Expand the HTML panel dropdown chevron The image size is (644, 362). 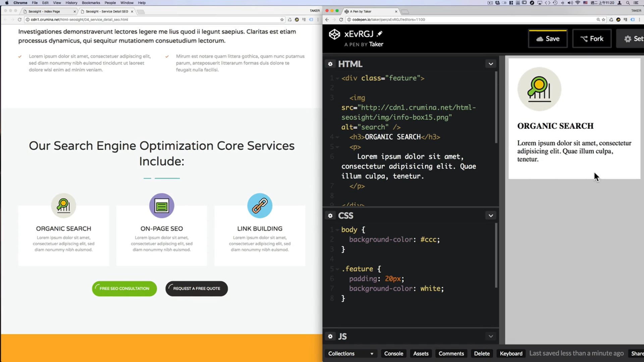click(x=491, y=64)
